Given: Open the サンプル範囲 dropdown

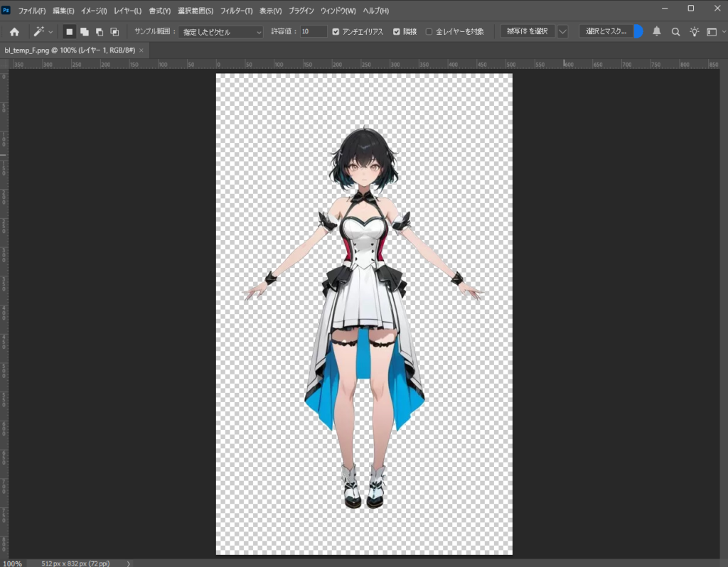Looking at the screenshot, I should click(220, 32).
